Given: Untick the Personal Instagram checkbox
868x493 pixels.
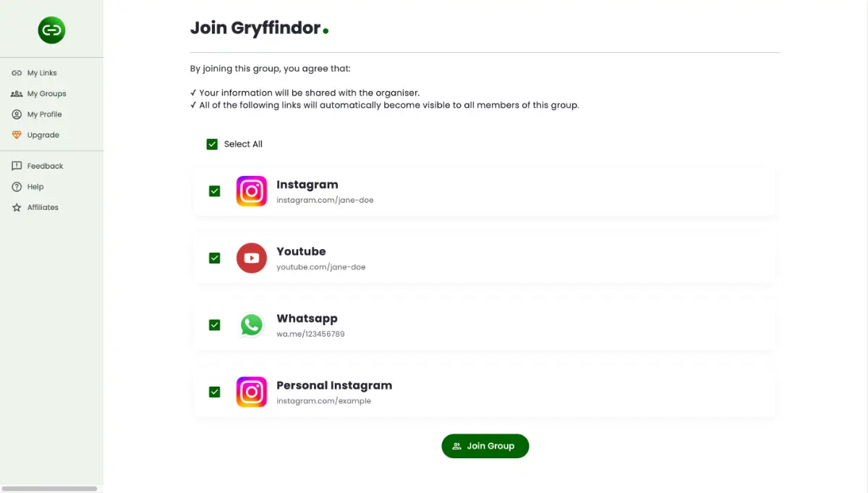Looking at the screenshot, I should 214,392.
